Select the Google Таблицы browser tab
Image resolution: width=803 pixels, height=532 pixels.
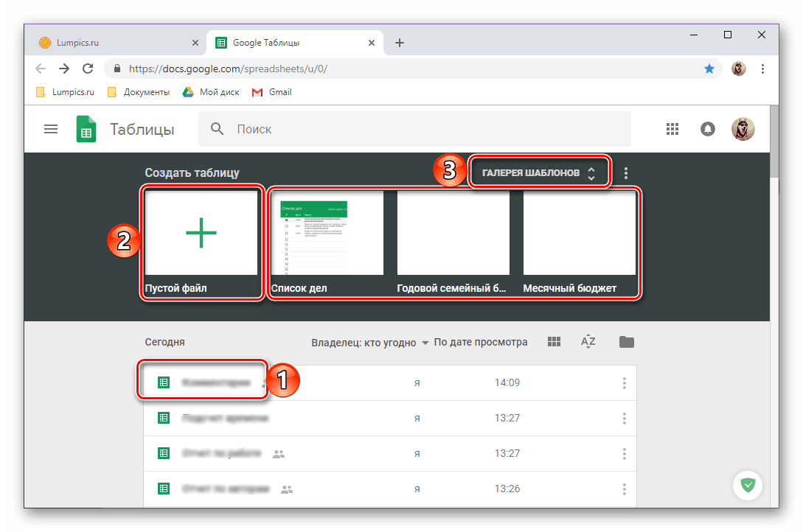(294, 43)
